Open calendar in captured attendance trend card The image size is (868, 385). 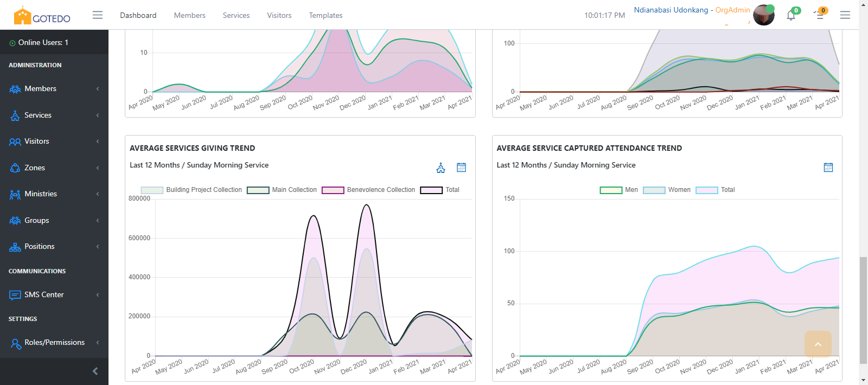coord(828,168)
